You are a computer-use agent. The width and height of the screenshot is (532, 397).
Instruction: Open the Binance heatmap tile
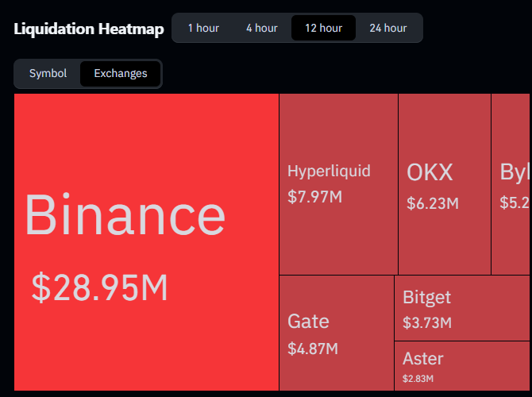[x=146, y=242]
